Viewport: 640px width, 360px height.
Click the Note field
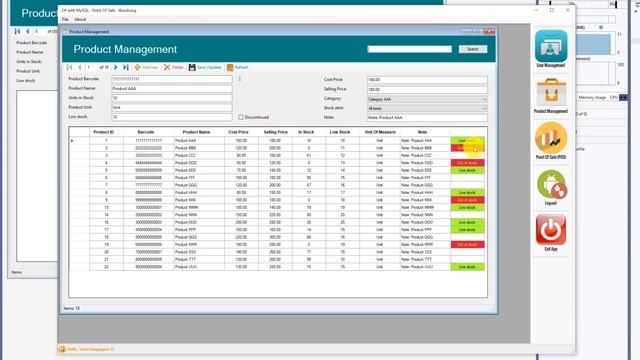pyautogui.click(x=427, y=118)
